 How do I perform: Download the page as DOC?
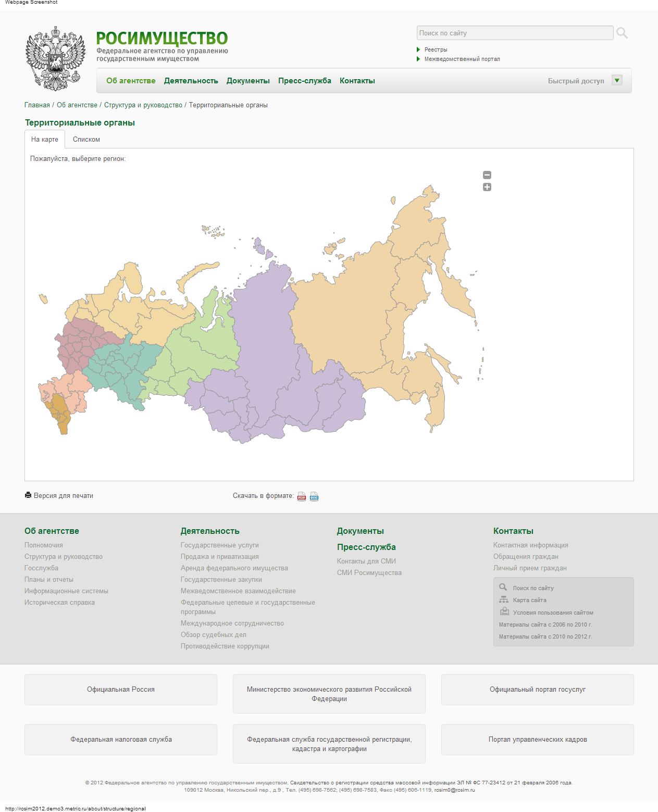(314, 496)
